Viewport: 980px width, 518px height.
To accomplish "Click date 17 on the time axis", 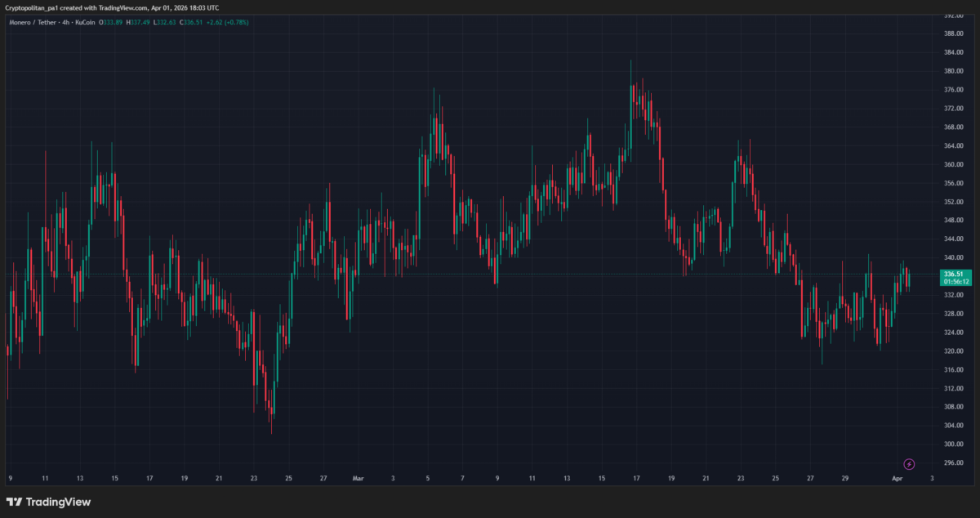I will (x=149, y=478).
